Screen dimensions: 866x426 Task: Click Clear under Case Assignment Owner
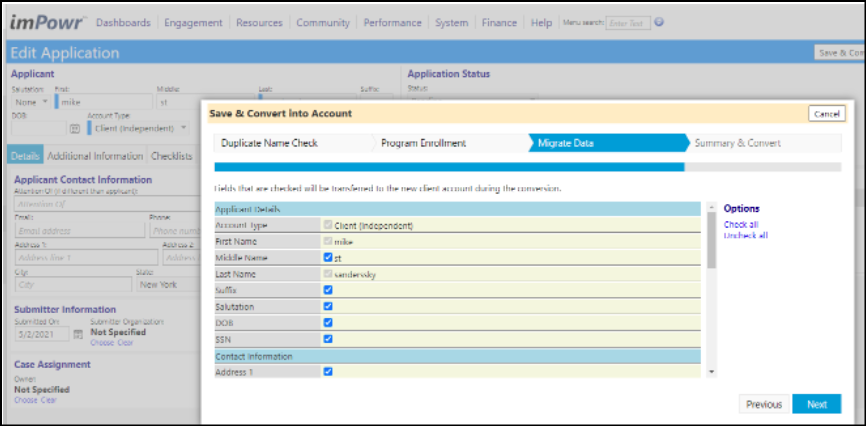click(x=49, y=400)
